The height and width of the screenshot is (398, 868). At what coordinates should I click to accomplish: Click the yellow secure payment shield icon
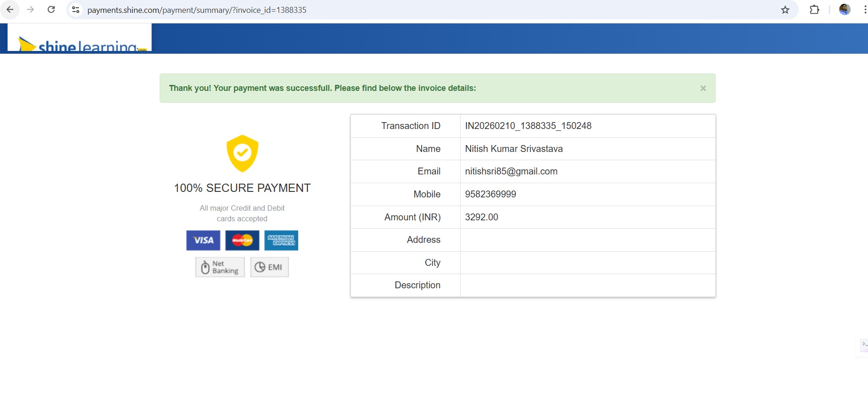click(242, 153)
